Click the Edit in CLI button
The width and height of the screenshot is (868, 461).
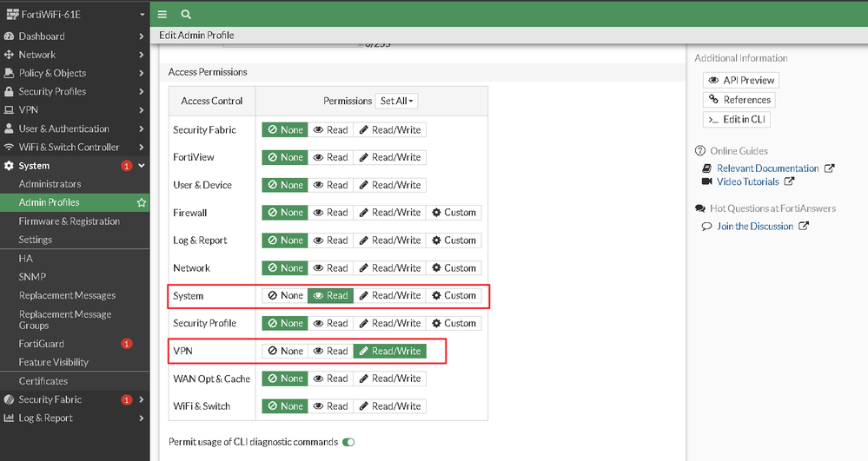pos(736,119)
